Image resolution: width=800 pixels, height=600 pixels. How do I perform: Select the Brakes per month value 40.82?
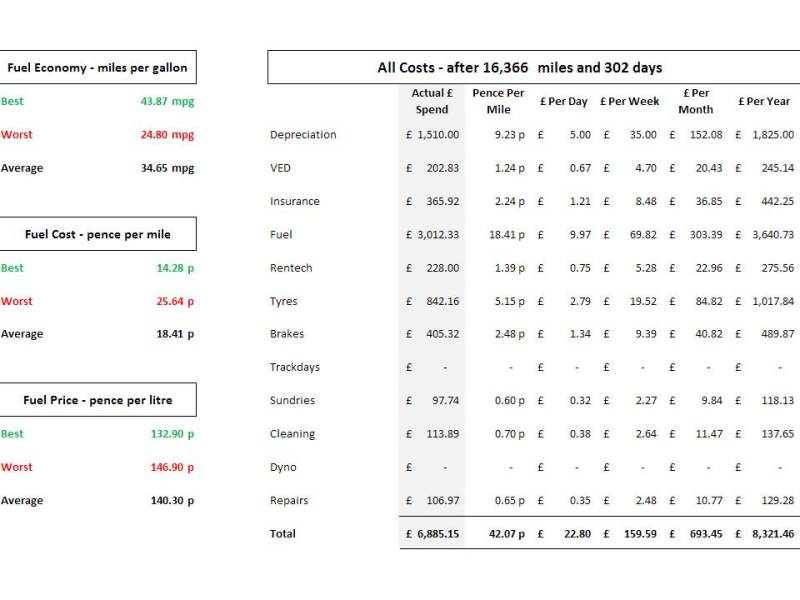pyautogui.click(x=708, y=334)
